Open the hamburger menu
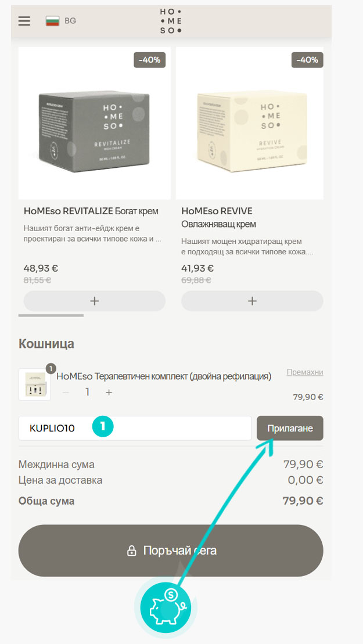363x644 pixels. (x=24, y=21)
